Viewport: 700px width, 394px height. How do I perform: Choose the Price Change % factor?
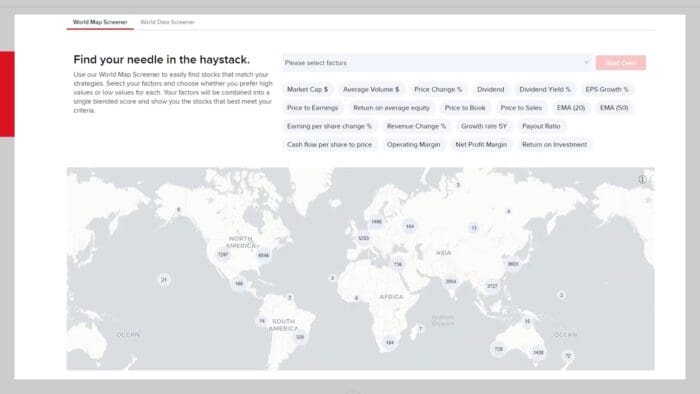[438, 89]
